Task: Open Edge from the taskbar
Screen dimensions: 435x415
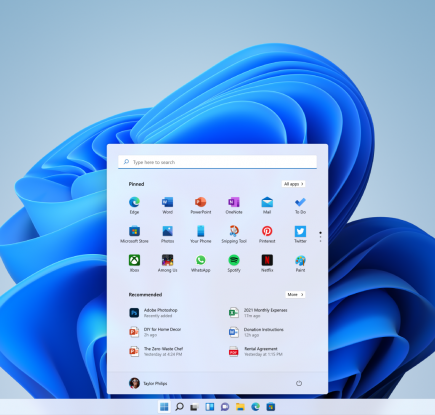Action: [x=255, y=407]
